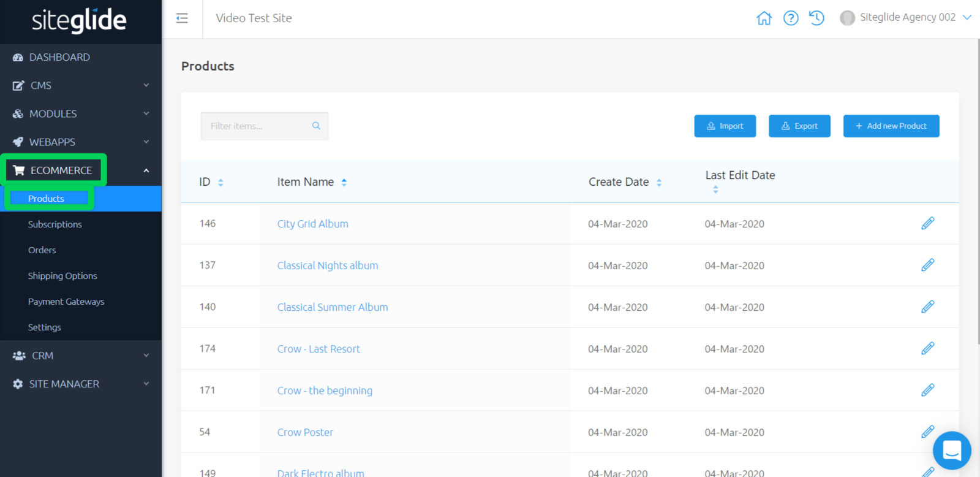Click the search magnifier in filter box
The width and height of the screenshot is (980, 477).
pyautogui.click(x=316, y=126)
